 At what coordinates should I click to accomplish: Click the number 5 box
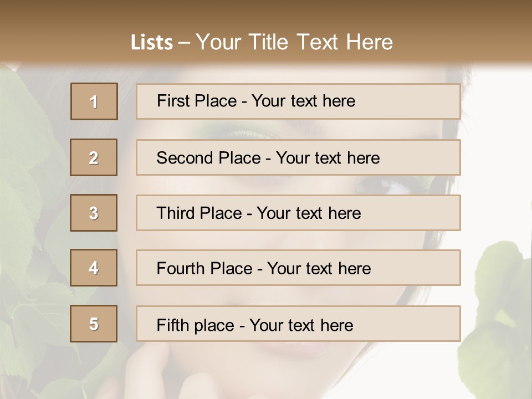[94, 324]
